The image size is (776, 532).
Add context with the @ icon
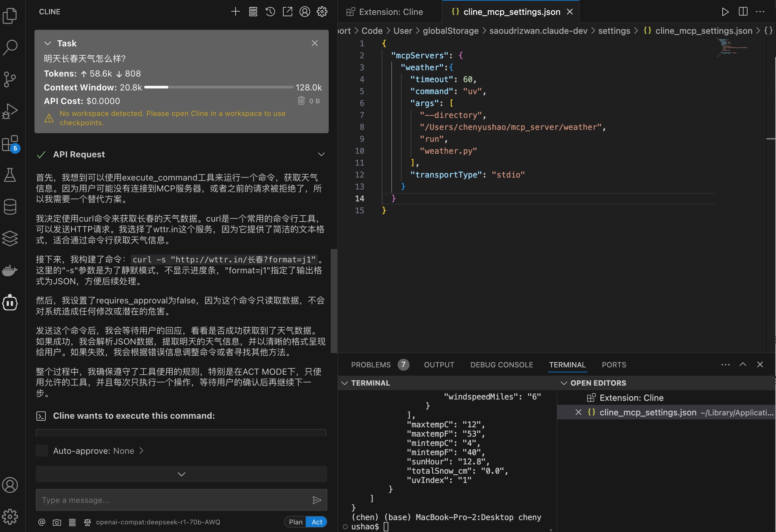pyautogui.click(x=42, y=522)
